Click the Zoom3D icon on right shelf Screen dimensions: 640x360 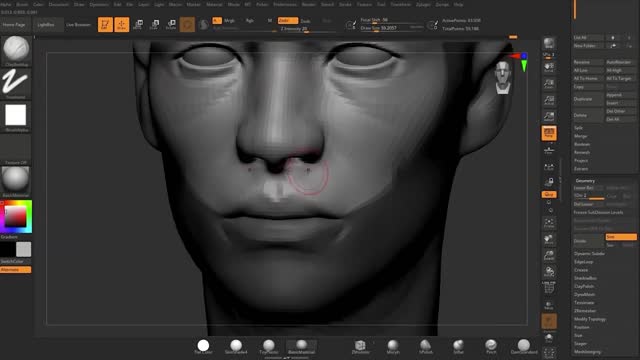[x=549, y=256]
